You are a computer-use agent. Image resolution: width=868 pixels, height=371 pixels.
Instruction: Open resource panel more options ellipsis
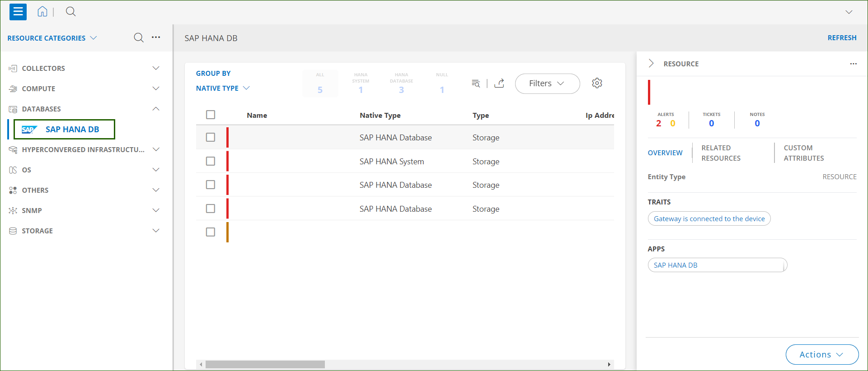853,64
